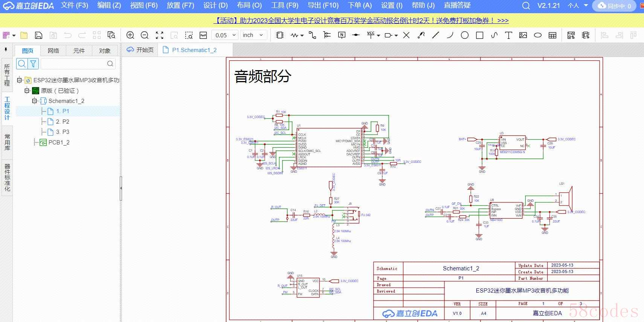Open the inch unit dropdown
This screenshot has width=644, height=322.
(x=253, y=35)
